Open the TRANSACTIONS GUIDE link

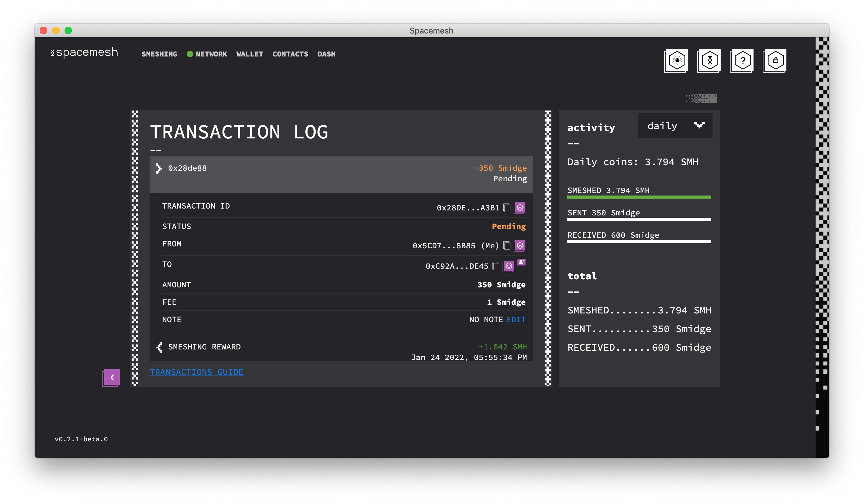pyautogui.click(x=196, y=372)
